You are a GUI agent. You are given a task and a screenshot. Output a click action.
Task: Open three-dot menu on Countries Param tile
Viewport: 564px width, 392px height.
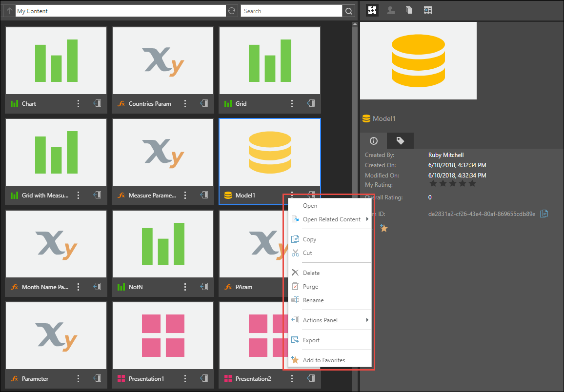pyautogui.click(x=185, y=103)
